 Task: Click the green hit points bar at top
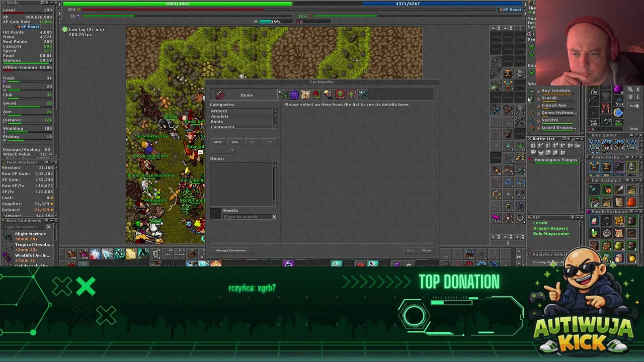(x=177, y=4)
